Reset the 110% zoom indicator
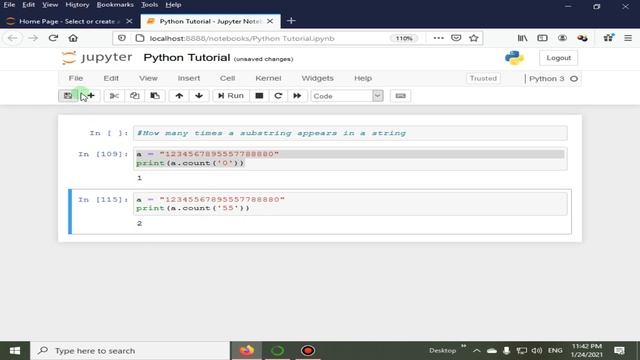Image resolution: width=640 pixels, height=360 pixels. coord(404,38)
